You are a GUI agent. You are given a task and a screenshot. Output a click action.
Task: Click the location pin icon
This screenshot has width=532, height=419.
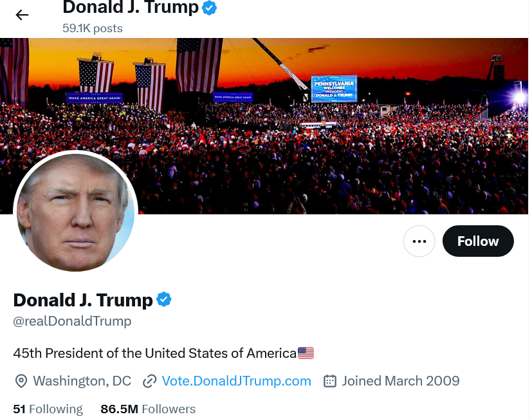[x=21, y=381]
